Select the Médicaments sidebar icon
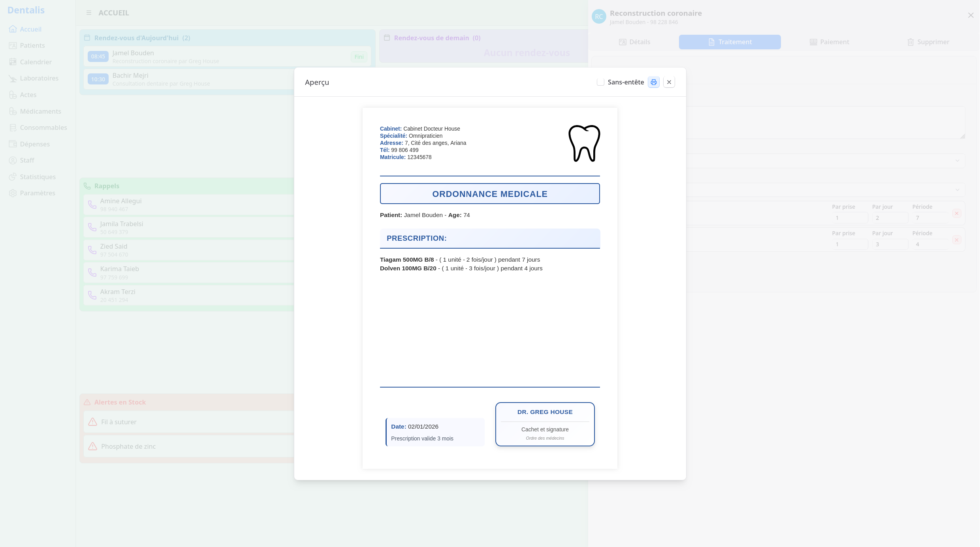Image resolution: width=980 pixels, height=547 pixels. pos(13,111)
